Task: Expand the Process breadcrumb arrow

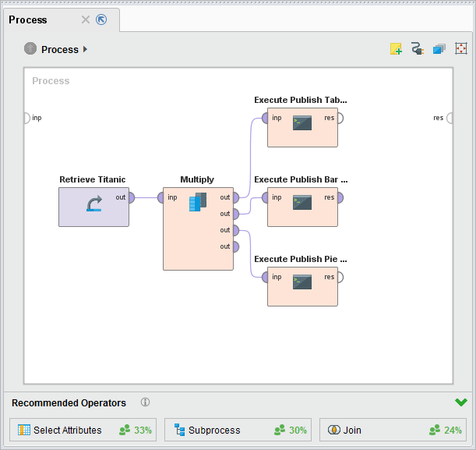Action: click(x=85, y=49)
